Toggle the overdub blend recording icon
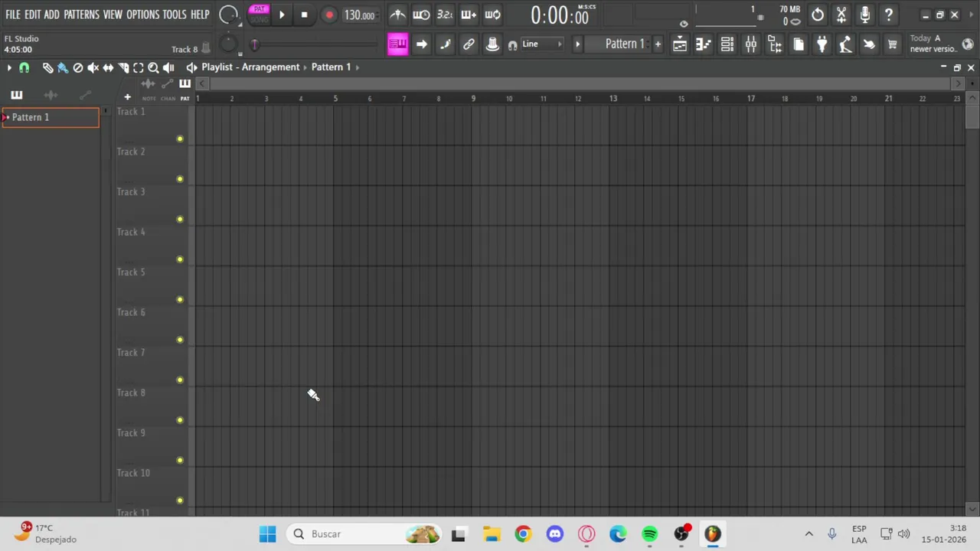 469,15
